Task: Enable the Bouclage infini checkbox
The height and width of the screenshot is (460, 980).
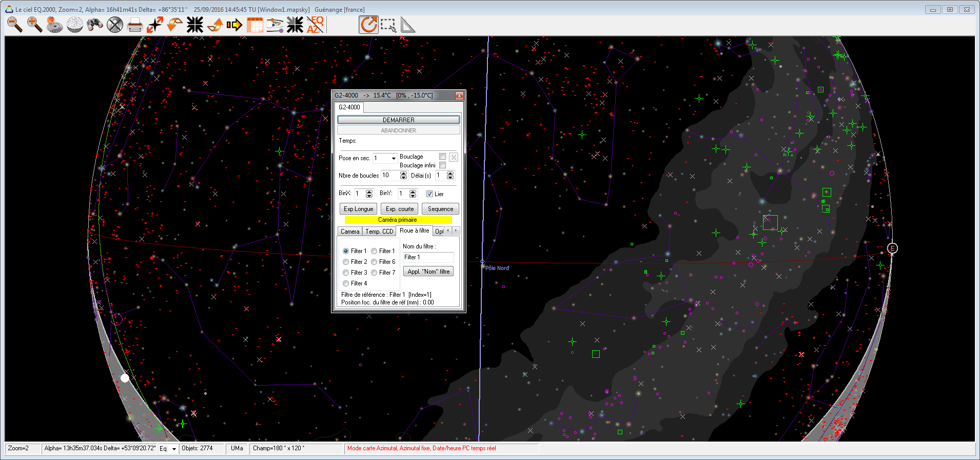Action: click(442, 165)
